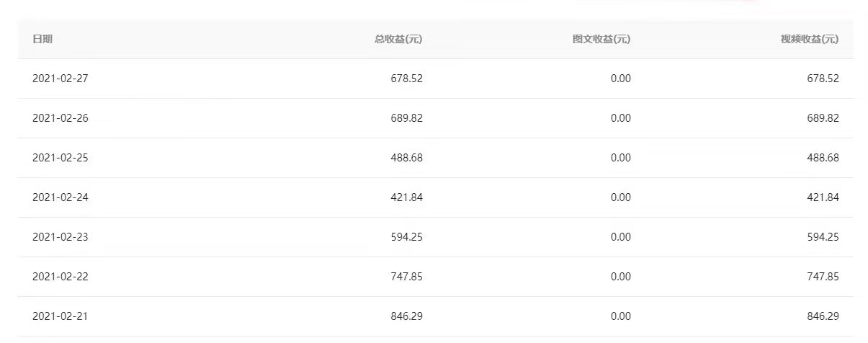The image size is (868, 343).
Task: Select the date 2021-02-26
Action: 61,118
